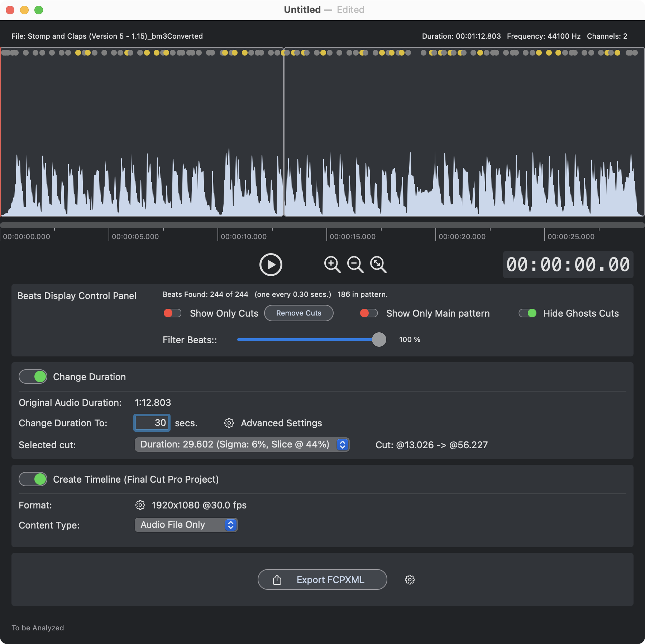Disable Hide Ghosts Cuts switch
This screenshot has height=644, width=645.
tap(527, 313)
